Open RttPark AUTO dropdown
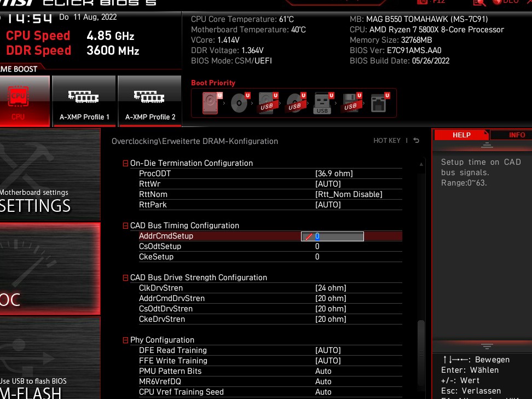The width and height of the screenshot is (532, 399). [x=328, y=205]
